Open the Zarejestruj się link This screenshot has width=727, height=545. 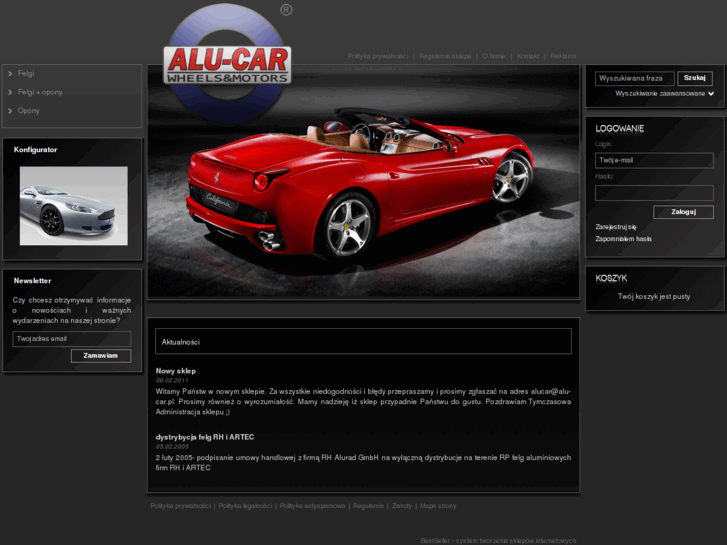click(x=616, y=227)
